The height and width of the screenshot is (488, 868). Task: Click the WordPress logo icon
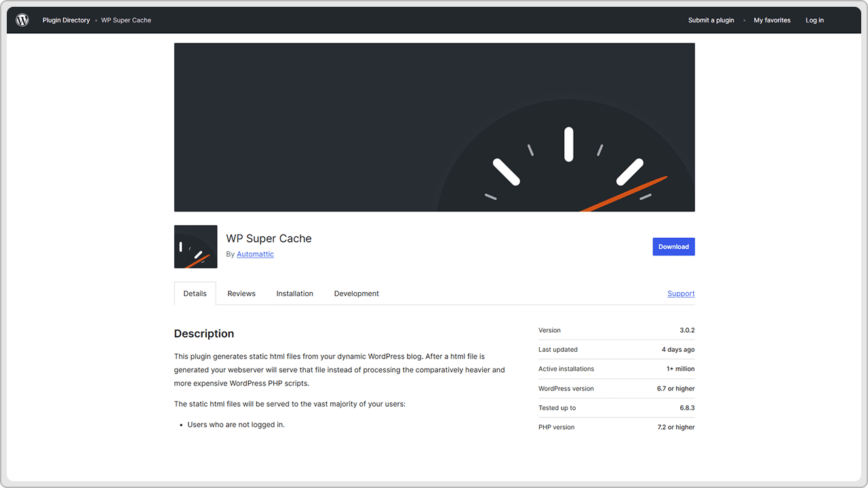(22, 20)
